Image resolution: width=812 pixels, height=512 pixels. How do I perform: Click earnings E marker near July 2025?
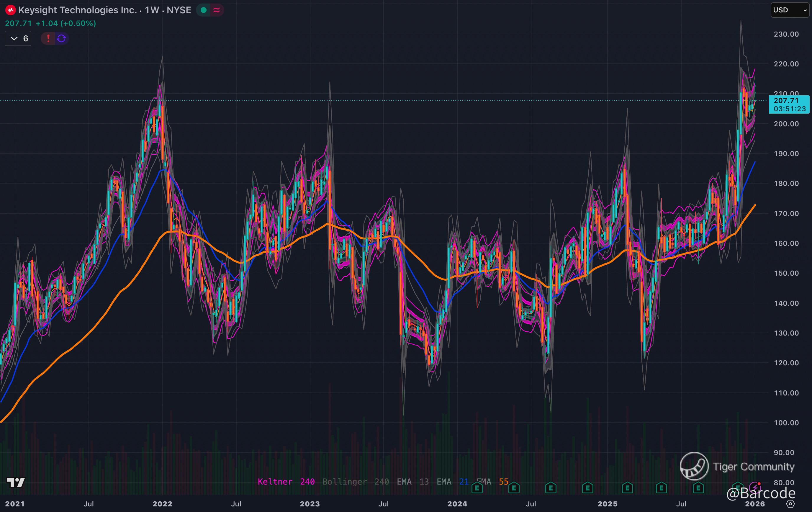[x=698, y=488]
